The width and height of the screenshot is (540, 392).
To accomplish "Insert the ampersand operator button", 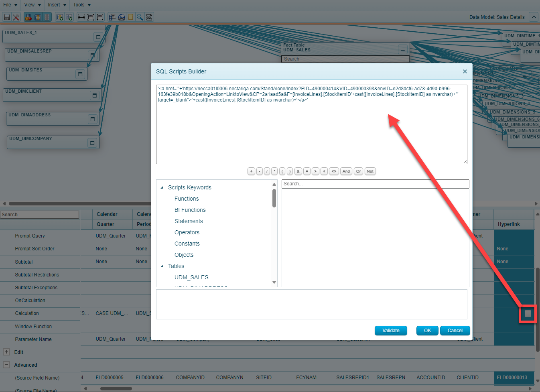I will pyautogui.click(x=298, y=171).
